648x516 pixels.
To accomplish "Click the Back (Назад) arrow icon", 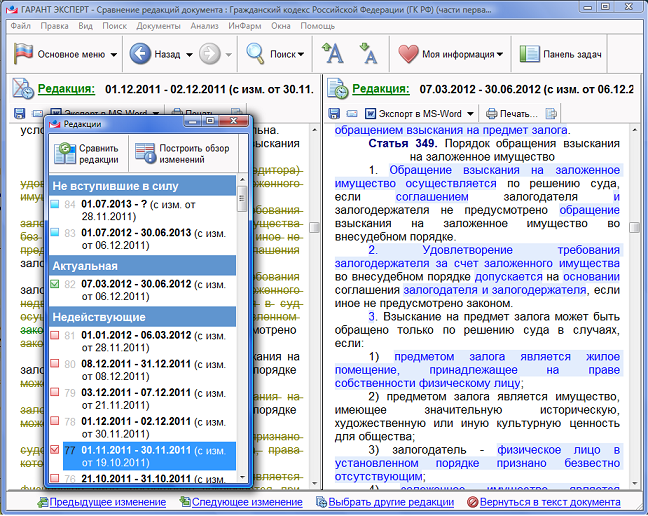I will pyautogui.click(x=140, y=54).
